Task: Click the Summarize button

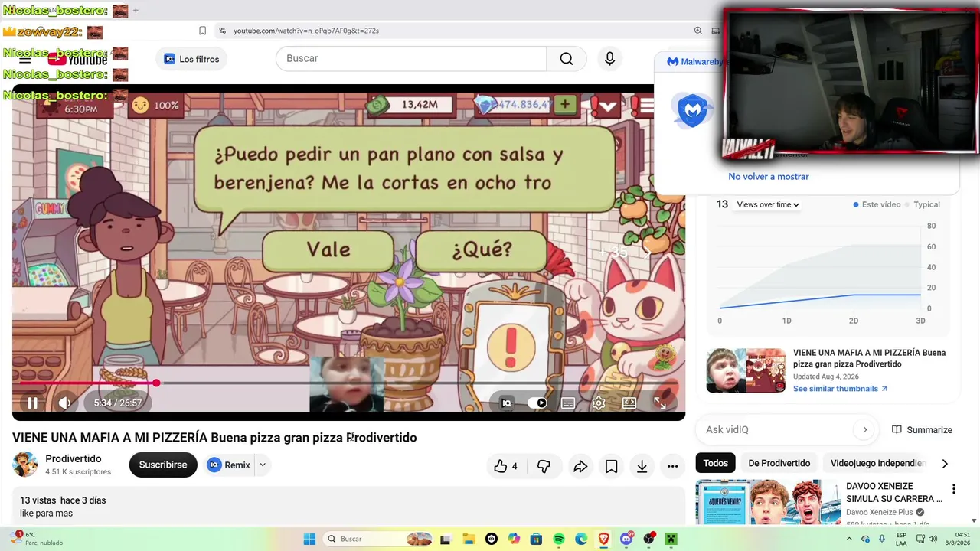Action: pos(922,430)
